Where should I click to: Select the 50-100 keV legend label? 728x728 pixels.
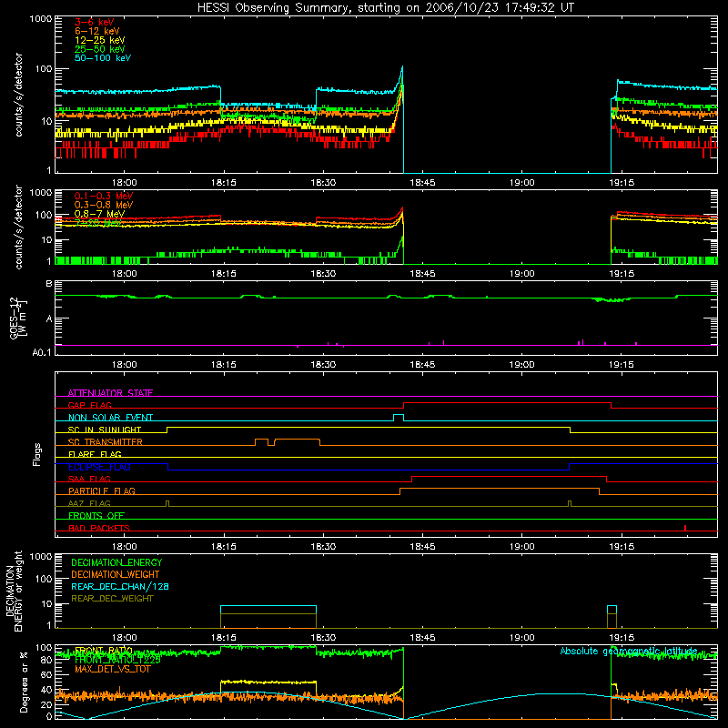(103, 58)
